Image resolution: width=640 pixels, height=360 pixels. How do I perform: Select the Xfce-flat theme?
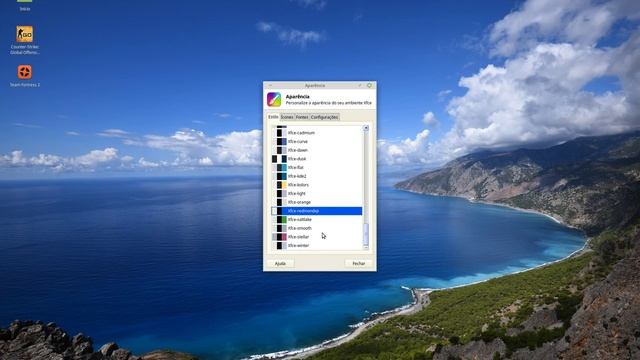click(317, 167)
